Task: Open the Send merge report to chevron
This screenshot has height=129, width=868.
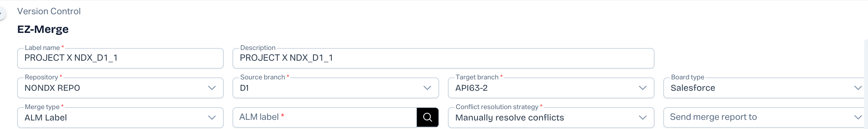Action: pos(858,117)
